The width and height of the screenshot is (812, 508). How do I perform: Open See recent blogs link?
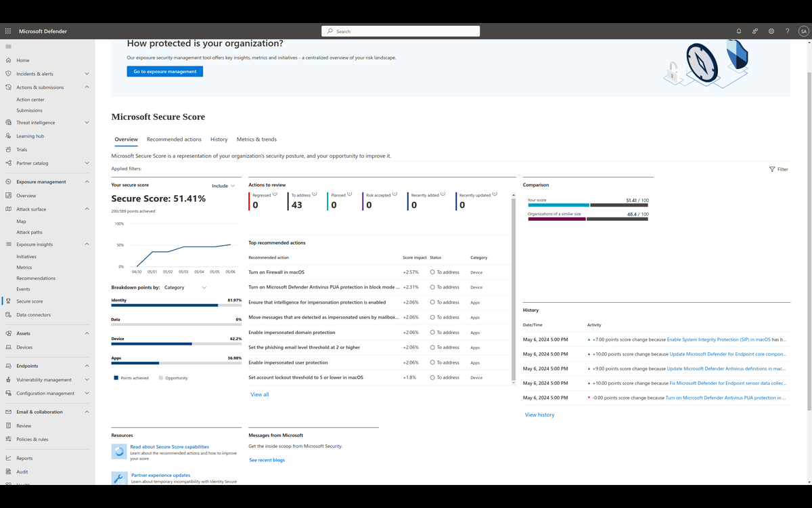[267, 460]
